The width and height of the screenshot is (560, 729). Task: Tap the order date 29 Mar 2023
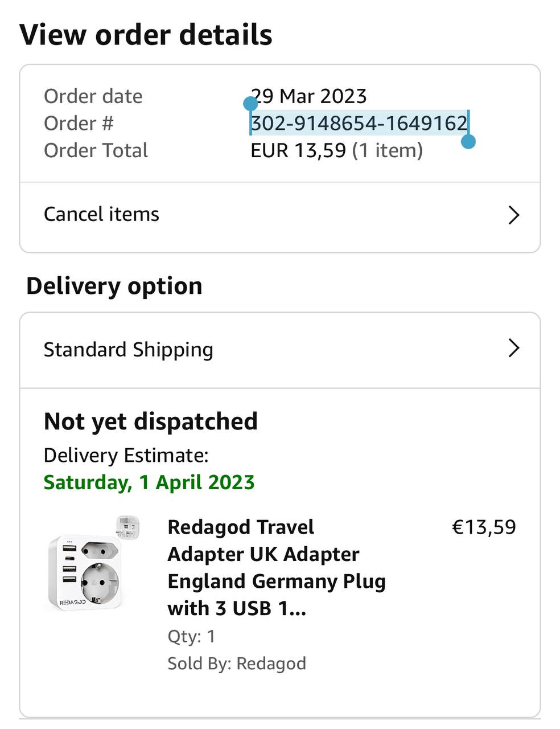(x=309, y=96)
